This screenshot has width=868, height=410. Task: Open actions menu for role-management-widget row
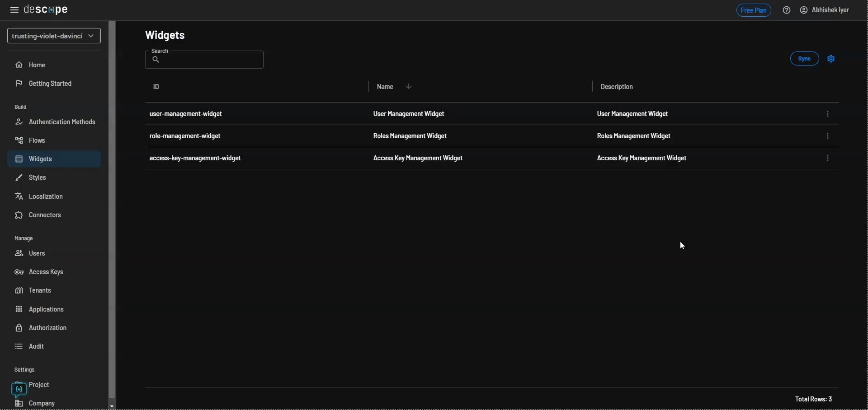click(828, 136)
